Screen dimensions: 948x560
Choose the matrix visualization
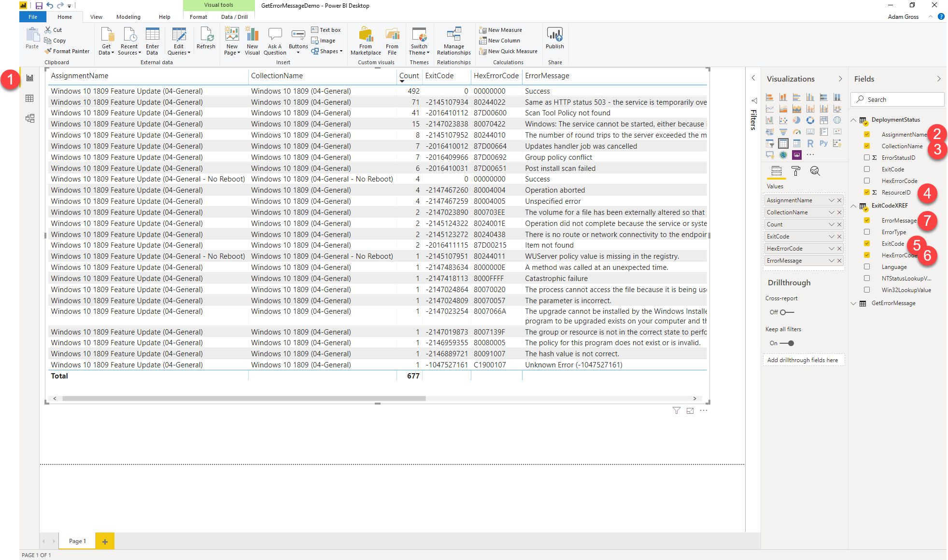click(x=796, y=143)
